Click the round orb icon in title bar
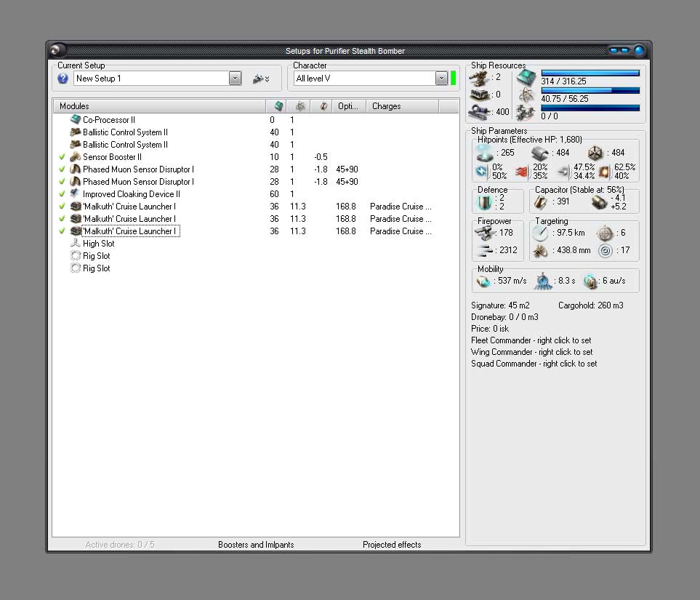The width and height of the screenshot is (700, 600). point(57,50)
